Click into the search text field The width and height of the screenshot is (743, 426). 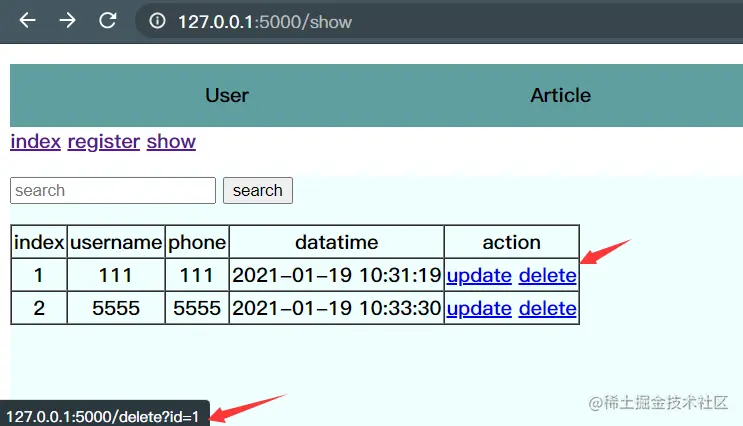[113, 190]
